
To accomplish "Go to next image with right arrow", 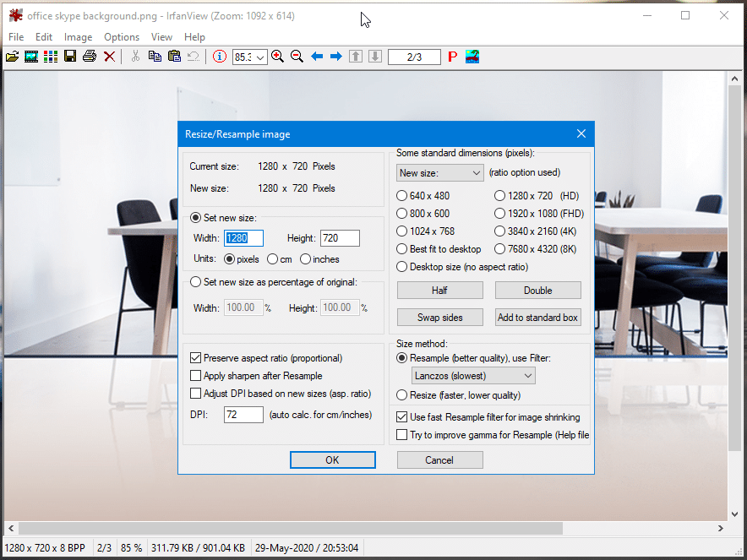I will [335, 57].
